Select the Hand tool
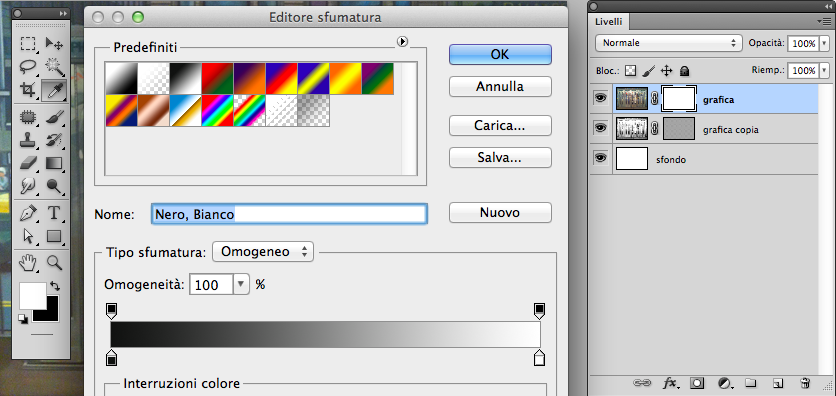The height and width of the screenshot is (396, 836). pos(28,262)
